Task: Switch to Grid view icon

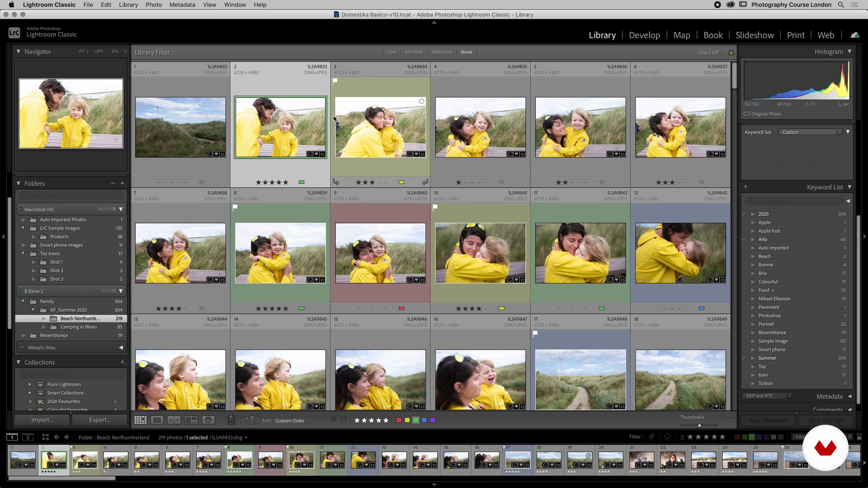Action: click(x=140, y=420)
